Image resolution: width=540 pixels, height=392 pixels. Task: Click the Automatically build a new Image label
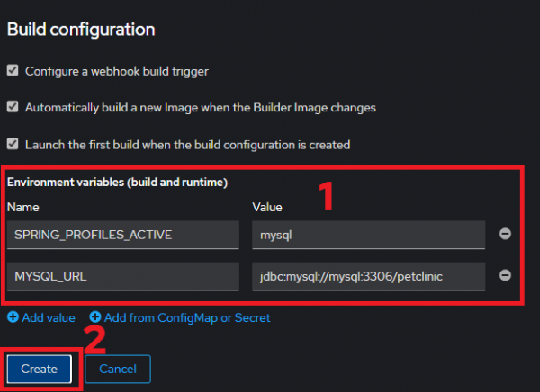200,107
